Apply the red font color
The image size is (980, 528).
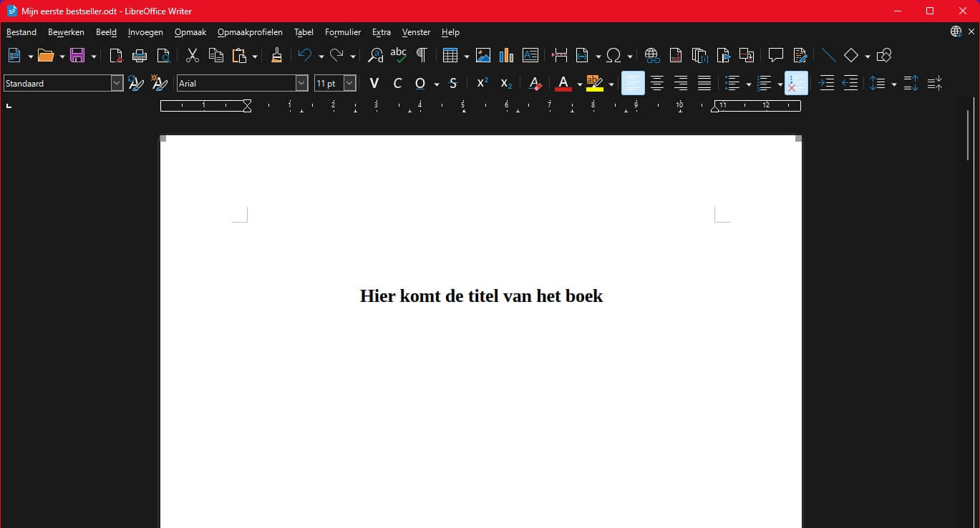click(563, 84)
